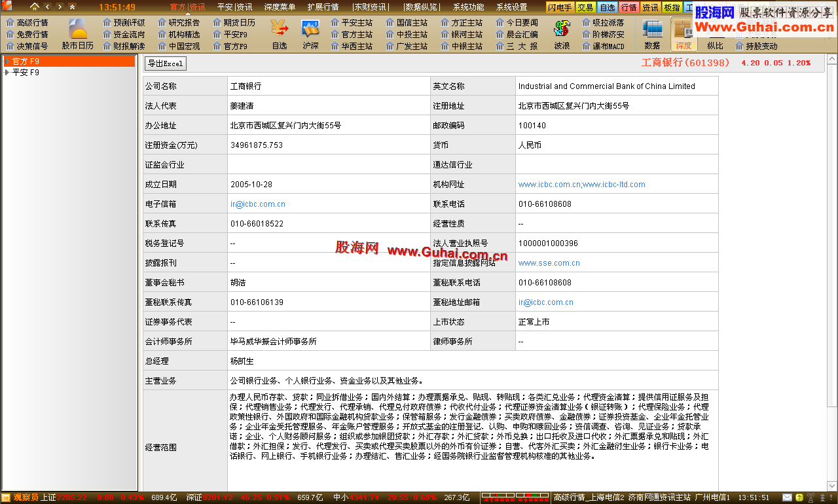Image resolution: width=838 pixels, height=504 pixels.
Task: Open the 纵比 comparison tool
Action: 716,46
